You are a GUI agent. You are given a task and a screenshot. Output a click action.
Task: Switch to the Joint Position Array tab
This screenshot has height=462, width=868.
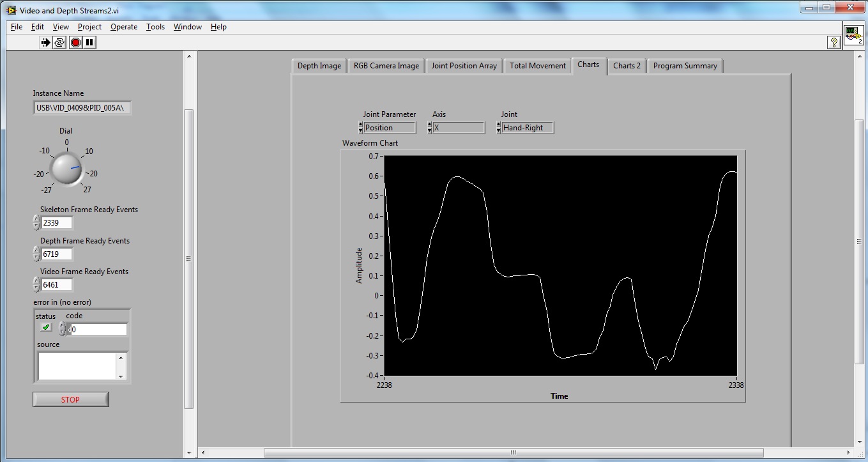tap(464, 66)
